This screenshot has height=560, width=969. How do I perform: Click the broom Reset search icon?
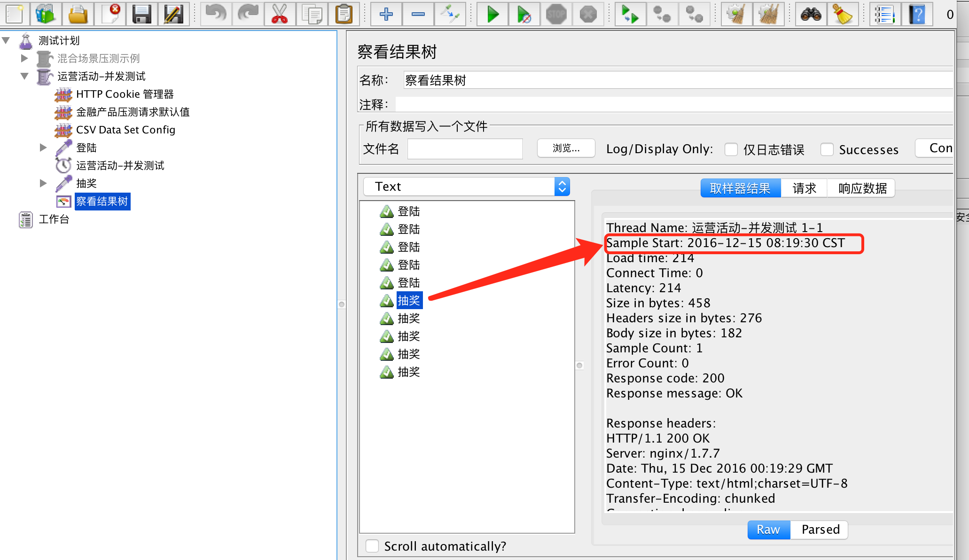[843, 14]
